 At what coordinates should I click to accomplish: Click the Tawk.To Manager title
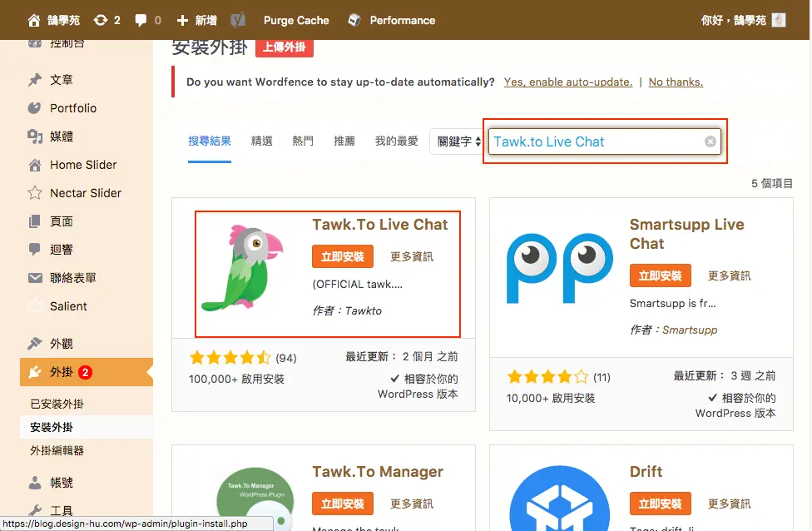tap(378, 471)
